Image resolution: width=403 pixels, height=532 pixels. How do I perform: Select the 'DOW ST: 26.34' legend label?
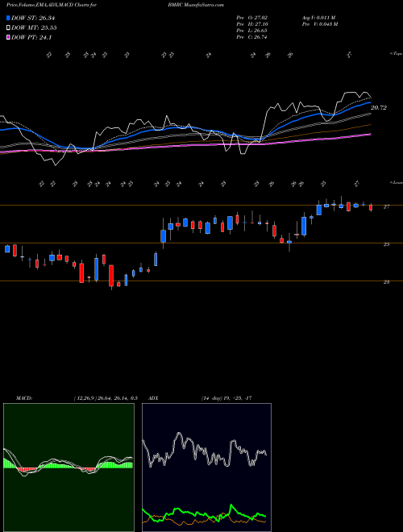33,18
